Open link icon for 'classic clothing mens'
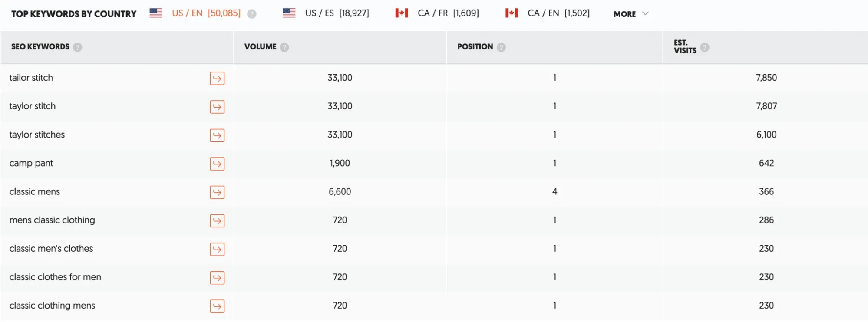The image size is (868, 322). click(217, 306)
